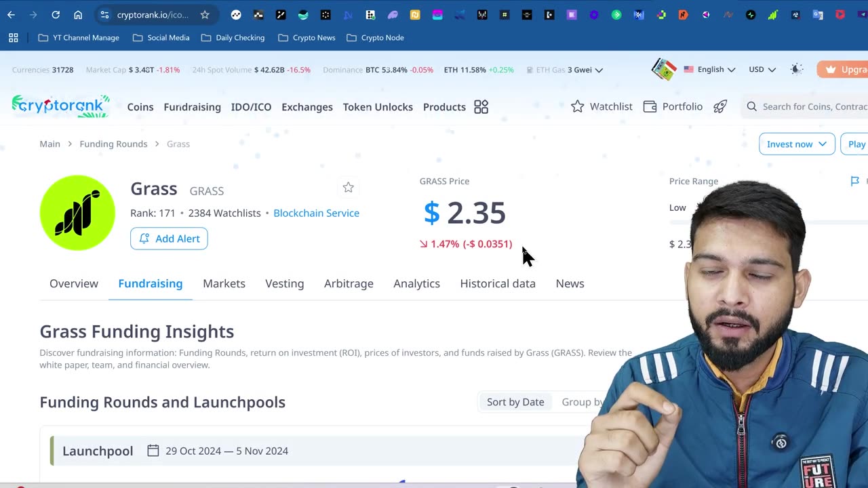Switch to the Overview tab
The height and width of the screenshot is (488, 868).
(x=74, y=283)
